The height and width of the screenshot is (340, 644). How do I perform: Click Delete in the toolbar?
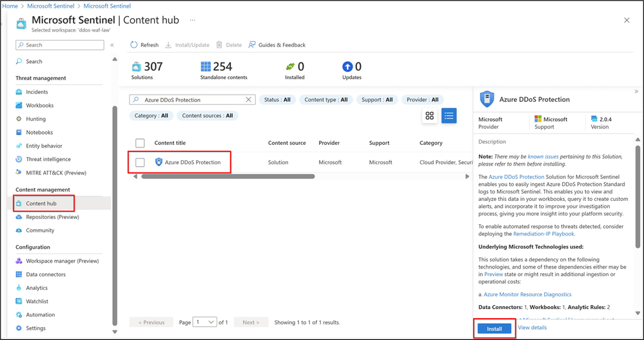point(229,45)
